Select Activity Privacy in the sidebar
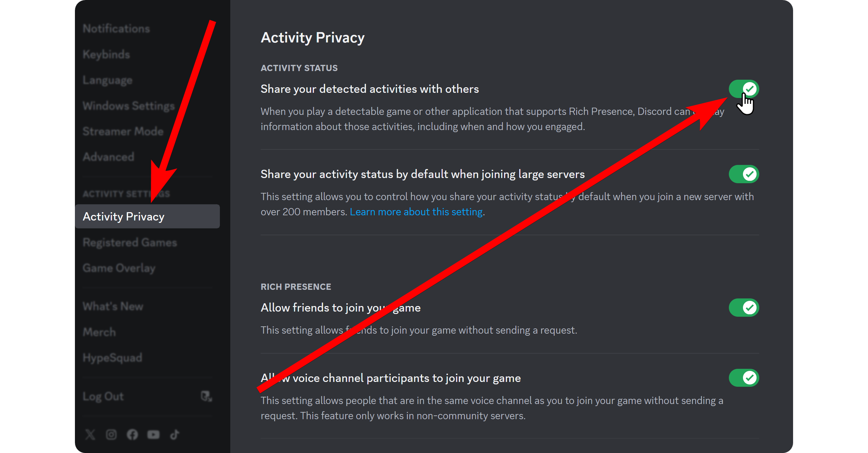The image size is (868, 453). coord(123,216)
